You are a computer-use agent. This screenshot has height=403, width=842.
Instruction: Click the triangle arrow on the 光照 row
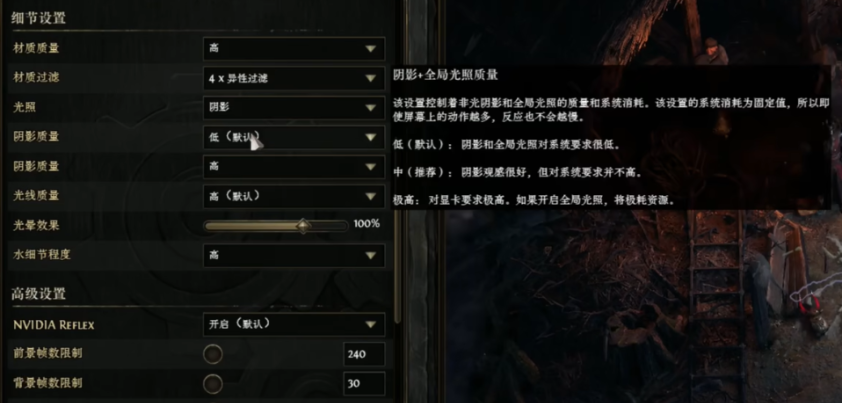[370, 108]
